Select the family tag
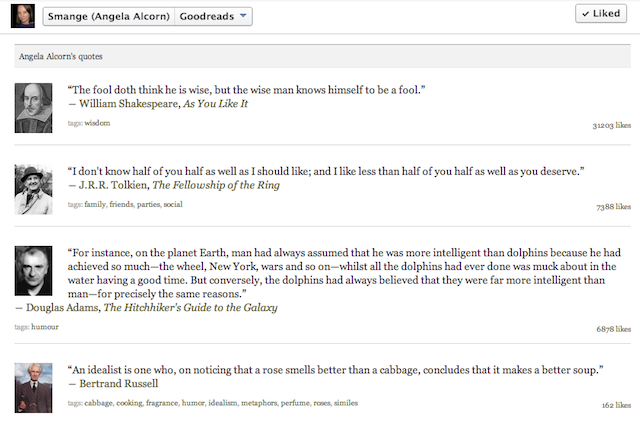640x423 pixels. [x=95, y=204]
